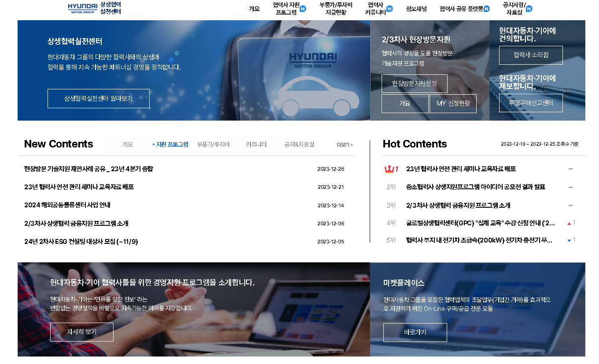The width and height of the screenshot is (599, 364).
Task: Click date 2023-12-14
Action: pos(331,206)
